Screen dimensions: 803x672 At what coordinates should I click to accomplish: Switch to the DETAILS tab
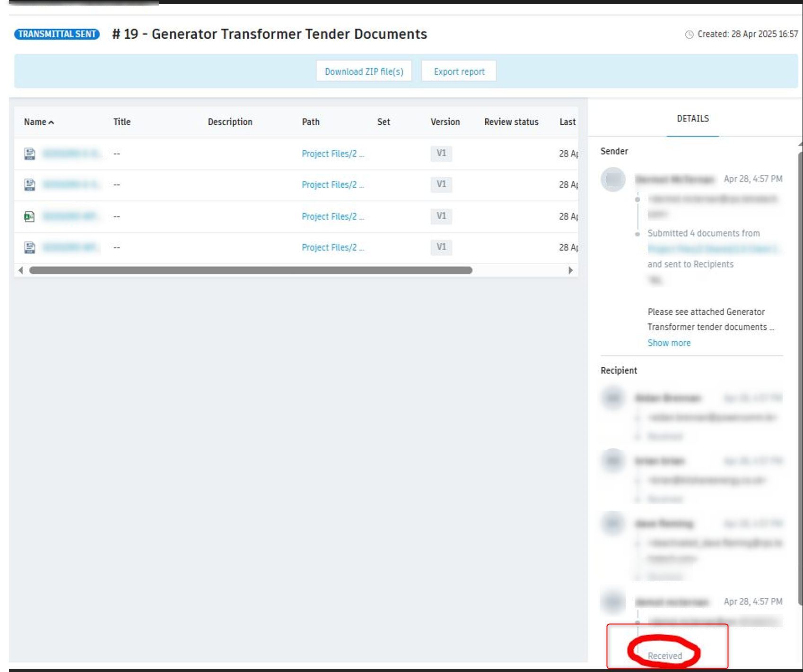point(692,118)
